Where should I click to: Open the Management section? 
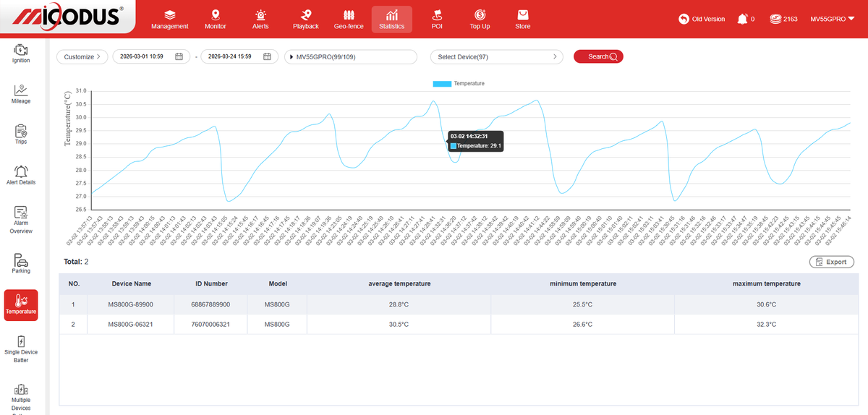[170, 20]
